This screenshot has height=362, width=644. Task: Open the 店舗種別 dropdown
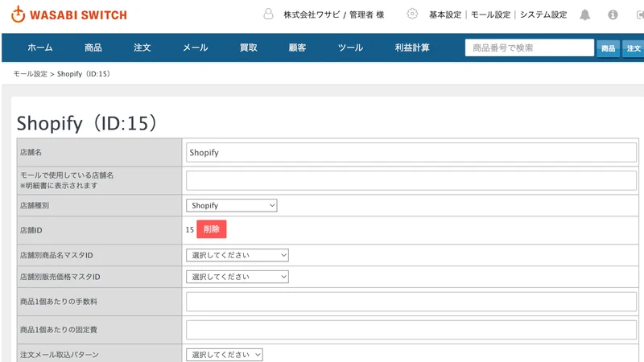click(232, 205)
